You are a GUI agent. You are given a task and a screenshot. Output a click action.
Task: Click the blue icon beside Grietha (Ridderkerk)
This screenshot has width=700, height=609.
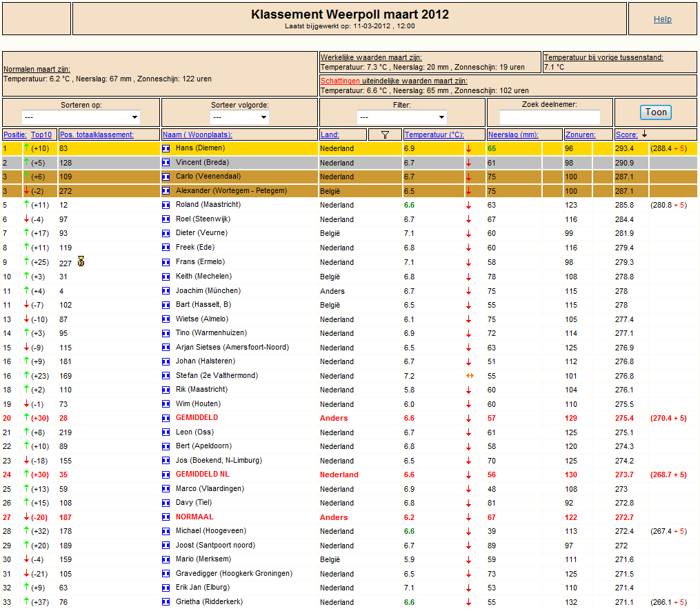166,602
